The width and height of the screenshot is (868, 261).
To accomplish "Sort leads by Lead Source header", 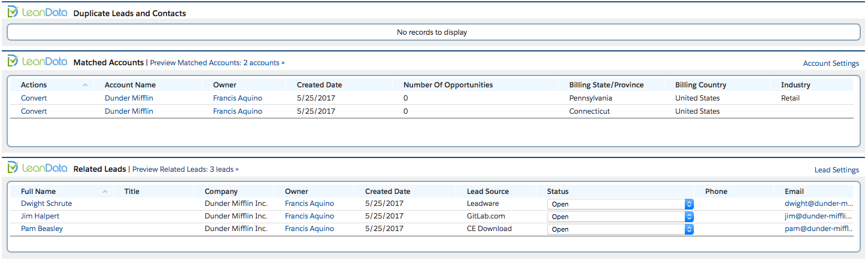I will click(488, 192).
